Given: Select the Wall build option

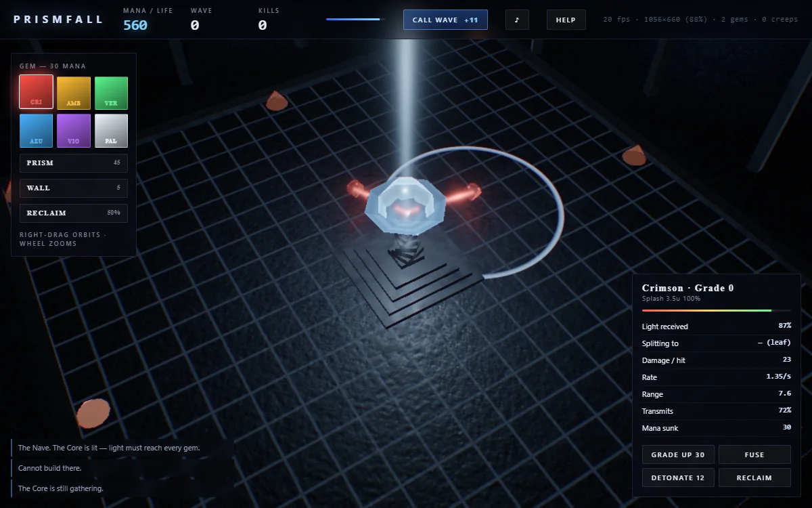Looking at the screenshot, I should tap(74, 188).
